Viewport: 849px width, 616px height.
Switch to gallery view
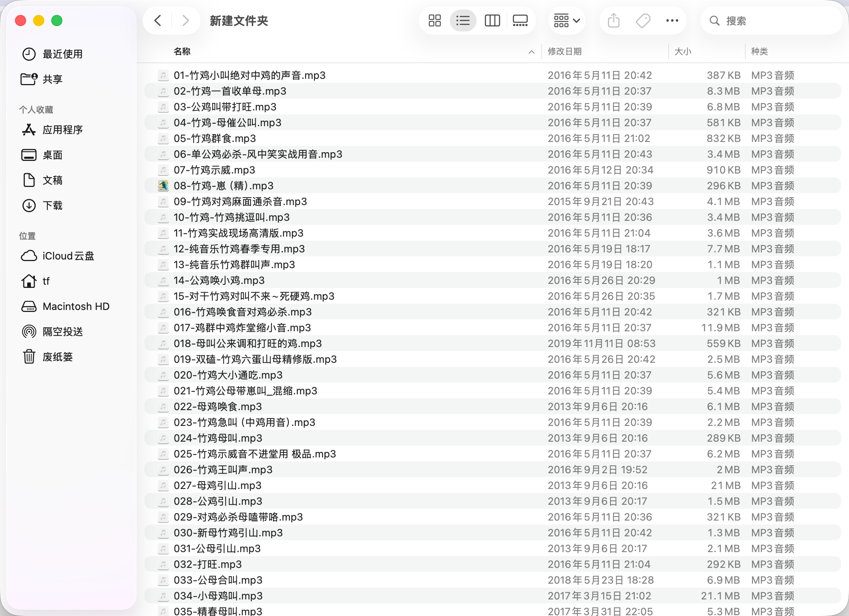(520, 21)
